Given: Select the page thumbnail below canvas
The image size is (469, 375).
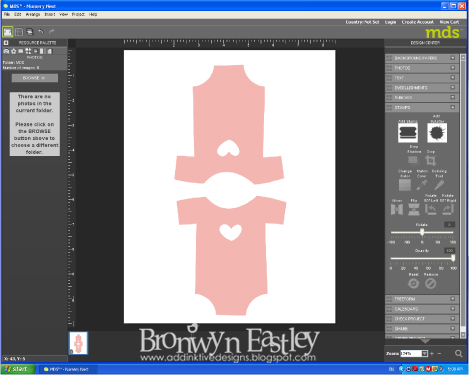Looking at the screenshot, I should point(78,343).
